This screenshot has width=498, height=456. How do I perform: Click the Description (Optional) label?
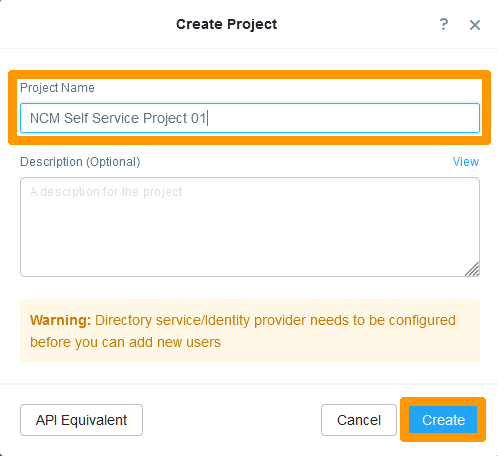[80, 162]
